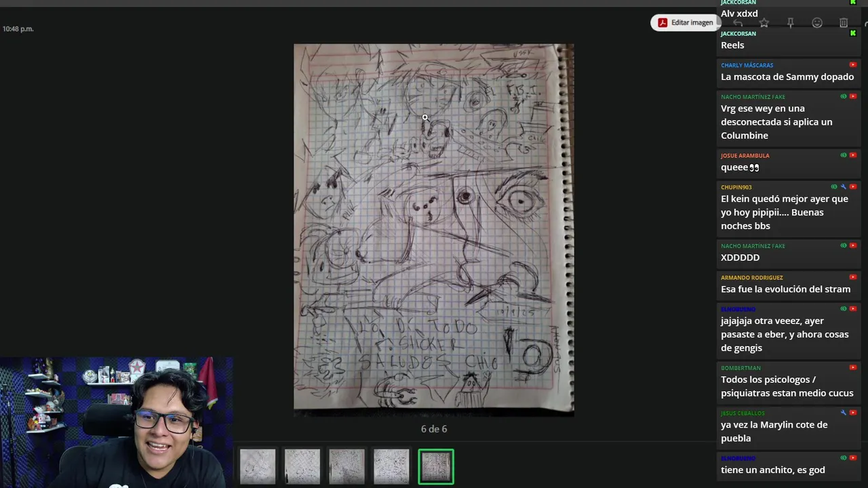Click YouTube badge on 'jajajaja otra veeez' message

pyautogui.click(x=853, y=309)
